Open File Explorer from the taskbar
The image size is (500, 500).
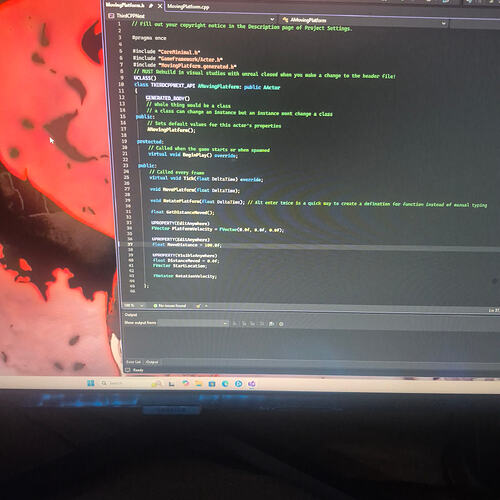point(199,384)
